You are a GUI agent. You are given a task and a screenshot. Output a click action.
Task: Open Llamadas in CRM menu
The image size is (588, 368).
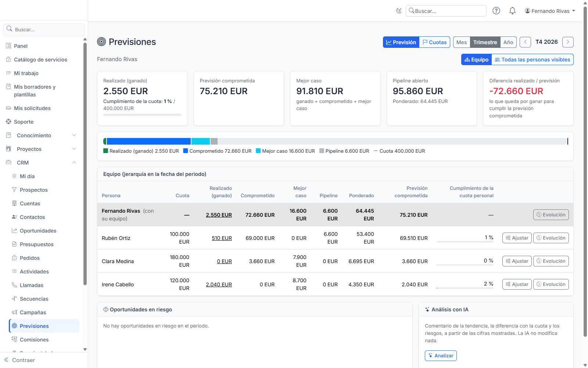(x=44, y=285)
